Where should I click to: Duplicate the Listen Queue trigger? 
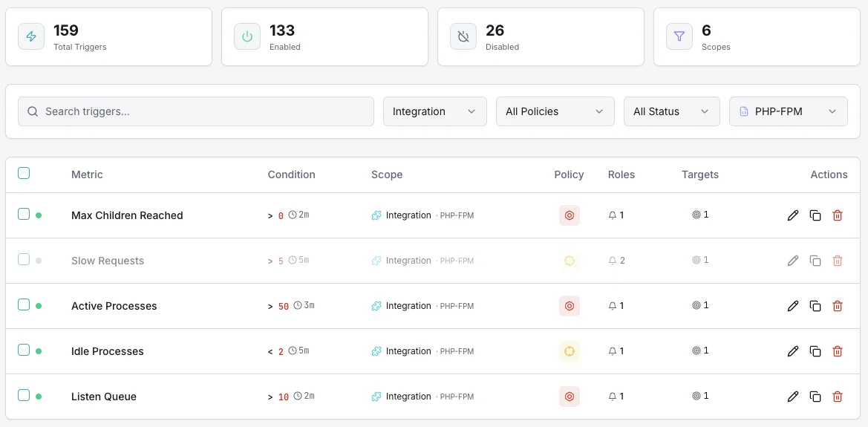click(815, 397)
